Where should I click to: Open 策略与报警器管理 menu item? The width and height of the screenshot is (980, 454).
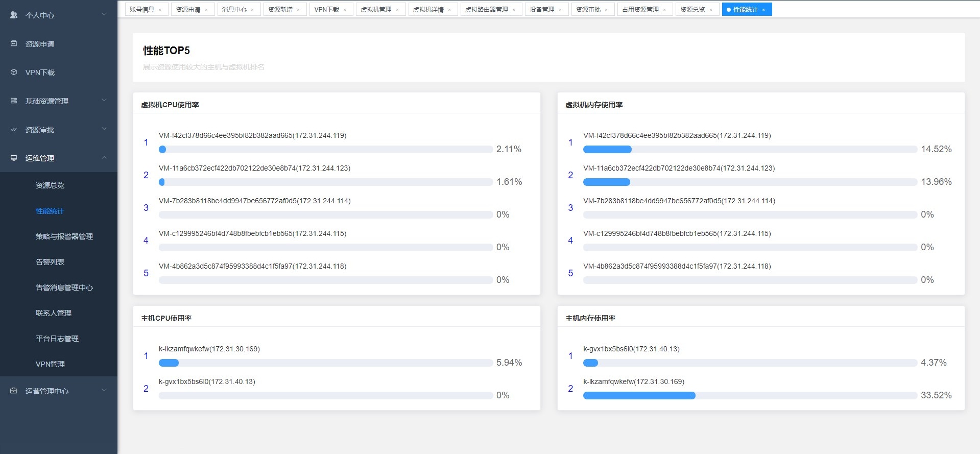point(64,236)
